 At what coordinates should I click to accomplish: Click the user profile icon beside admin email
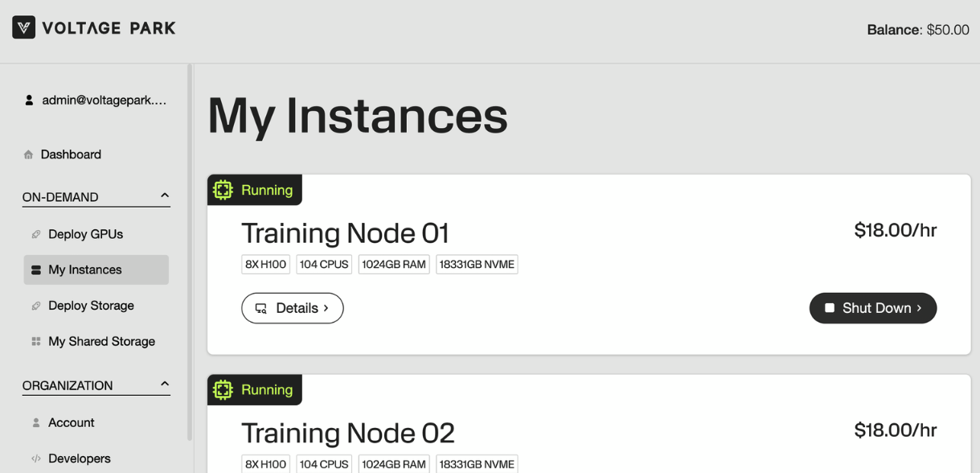(29, 101)
